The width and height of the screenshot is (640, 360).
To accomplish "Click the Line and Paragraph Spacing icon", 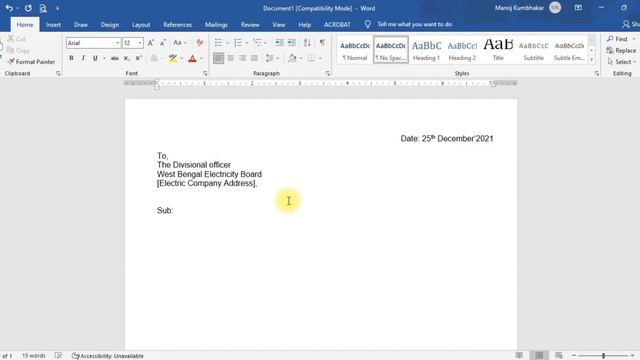I will (x=270, y=58).
